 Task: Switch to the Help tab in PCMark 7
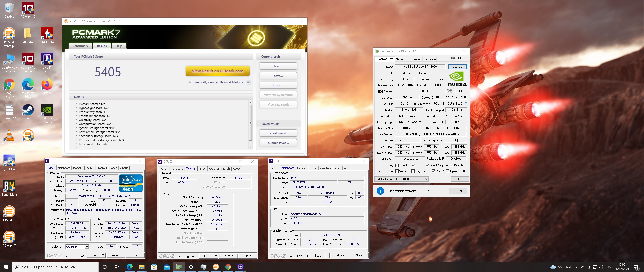point(119,46)
